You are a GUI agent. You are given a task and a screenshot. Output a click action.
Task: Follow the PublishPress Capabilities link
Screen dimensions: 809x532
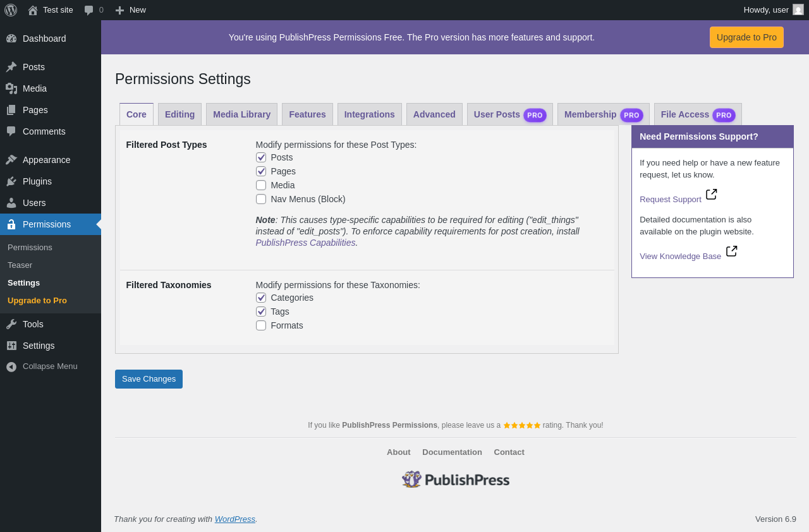tap(305, 243)
